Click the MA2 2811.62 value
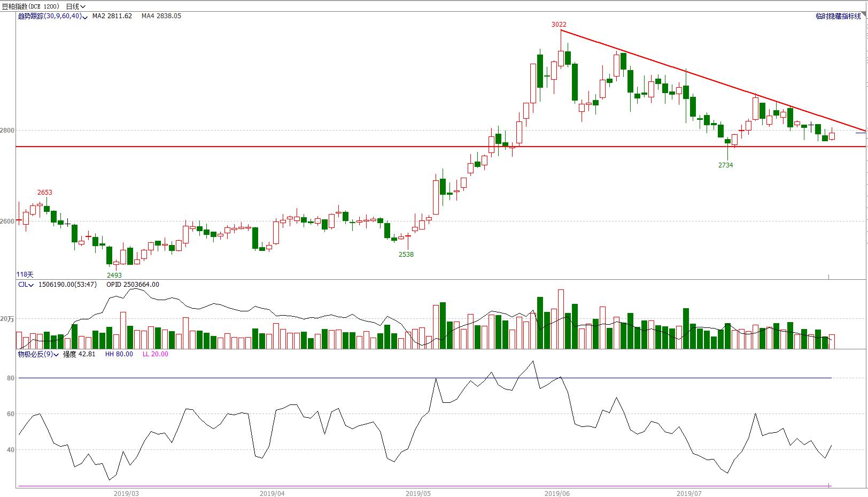Screen dimensions: 868x497 click(x=112, y=16)
